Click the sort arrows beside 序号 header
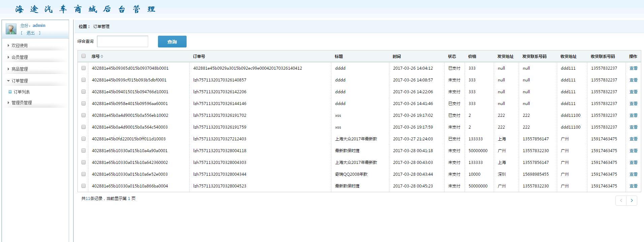Image resolution: width=644 pixels, height=242 pixels. pyautogui.click(x=102, y=57)
